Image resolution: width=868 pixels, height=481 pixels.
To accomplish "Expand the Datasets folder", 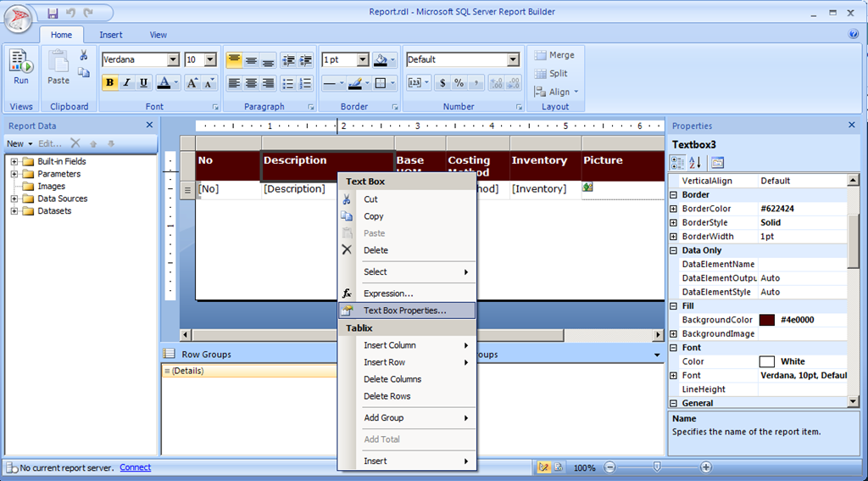I will coord(14,211).
